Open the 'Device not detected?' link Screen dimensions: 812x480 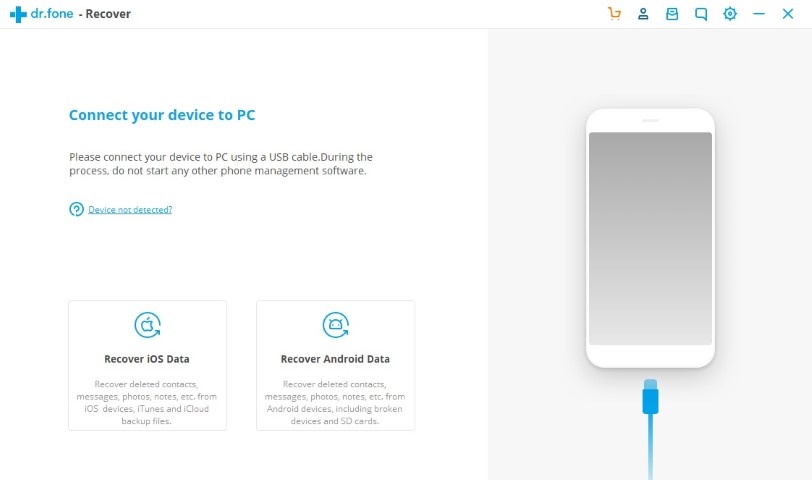click(130, 210)
